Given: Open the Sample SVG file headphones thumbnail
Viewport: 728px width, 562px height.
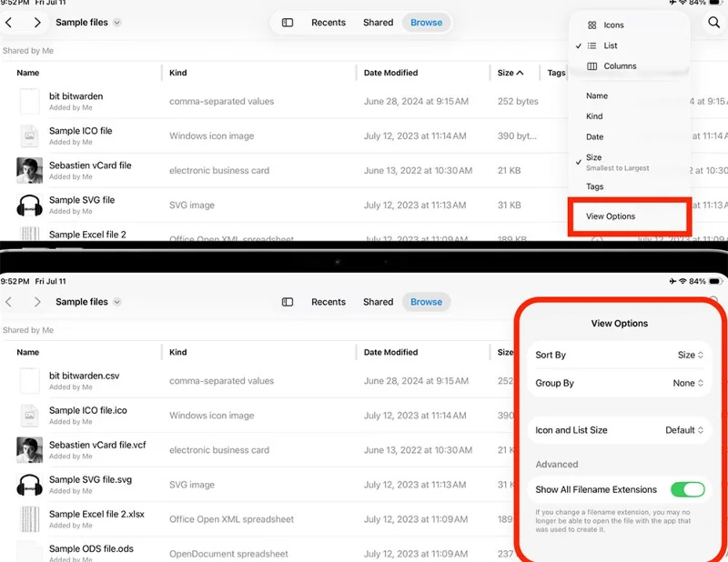Looking at the screenshot, I should click(x=27, y=205).
